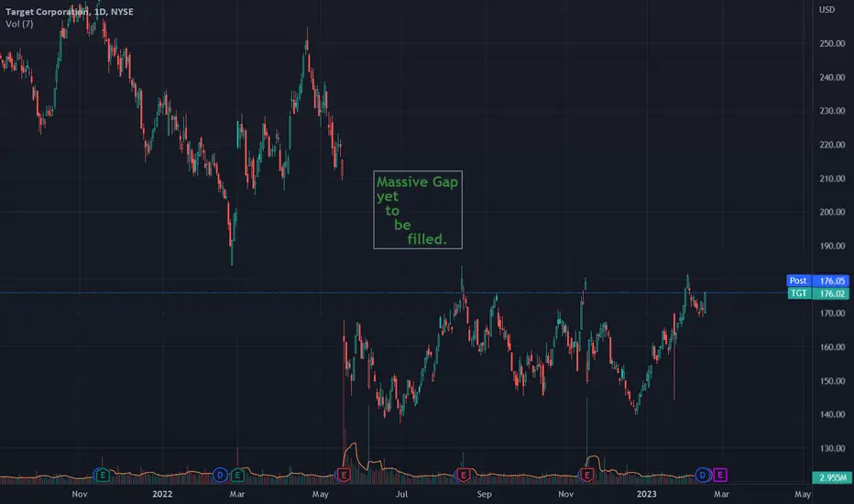Click the Nov label before 2023

566,494
